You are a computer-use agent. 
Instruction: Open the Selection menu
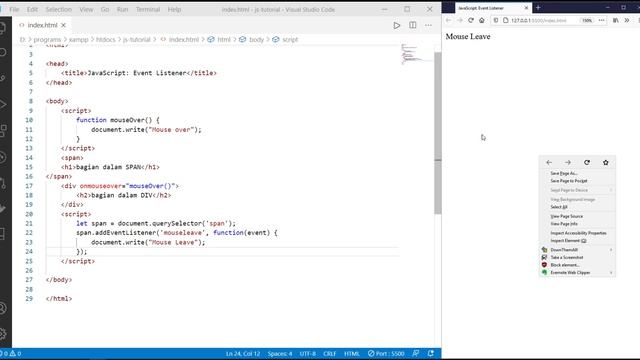(x=58, y=9)
